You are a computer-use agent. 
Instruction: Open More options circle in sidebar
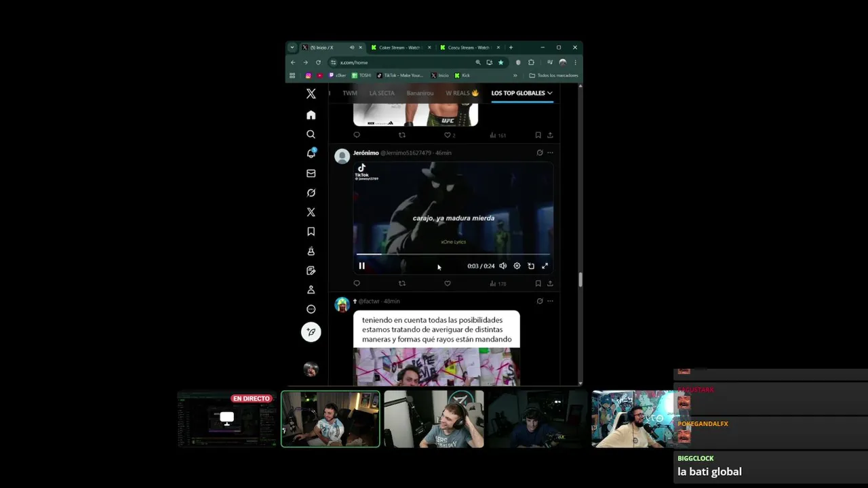[x=311, y=309]
